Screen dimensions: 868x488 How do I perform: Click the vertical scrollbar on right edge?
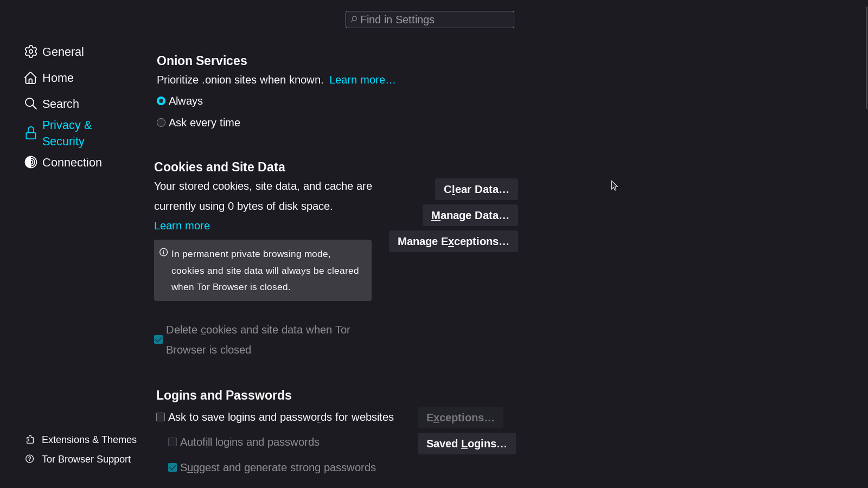[866, 54]
